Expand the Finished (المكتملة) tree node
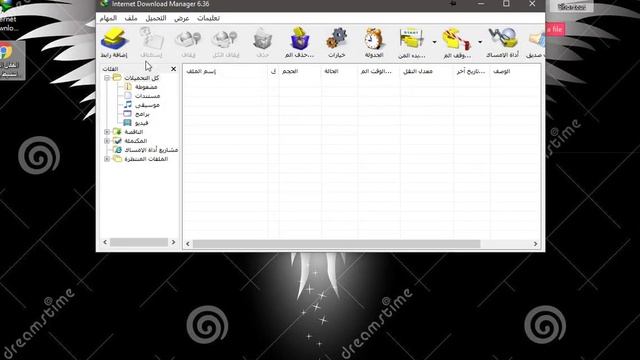Image resolution: width=640 pixels, height=360 pixels. [x=107, y=141]
